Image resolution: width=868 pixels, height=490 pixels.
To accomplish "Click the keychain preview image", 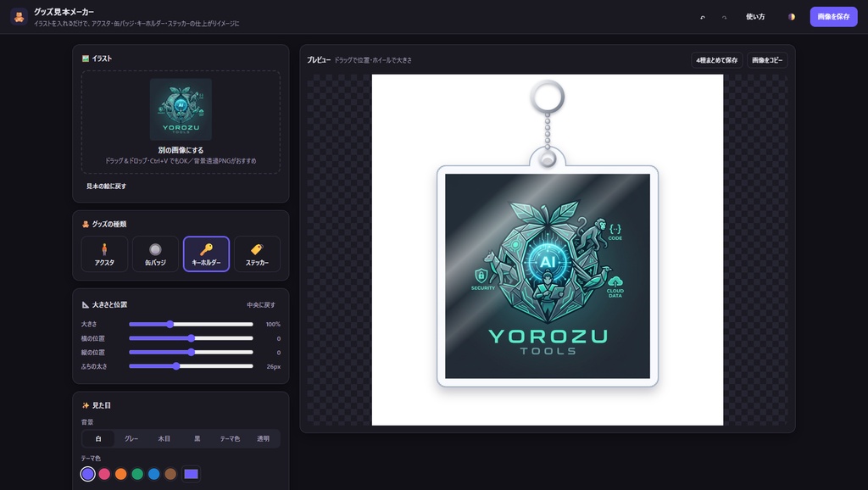I will pyautogui.click(x=548, y=250).
